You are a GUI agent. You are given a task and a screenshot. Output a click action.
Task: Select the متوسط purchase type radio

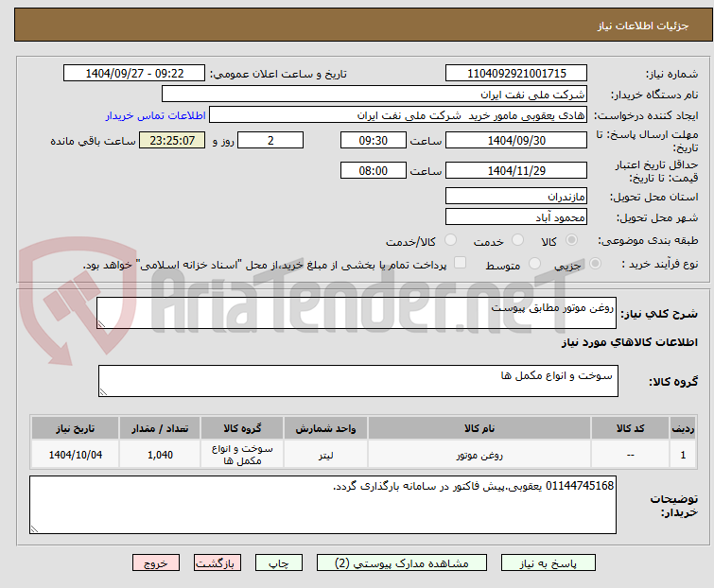[x=534, y=264]
